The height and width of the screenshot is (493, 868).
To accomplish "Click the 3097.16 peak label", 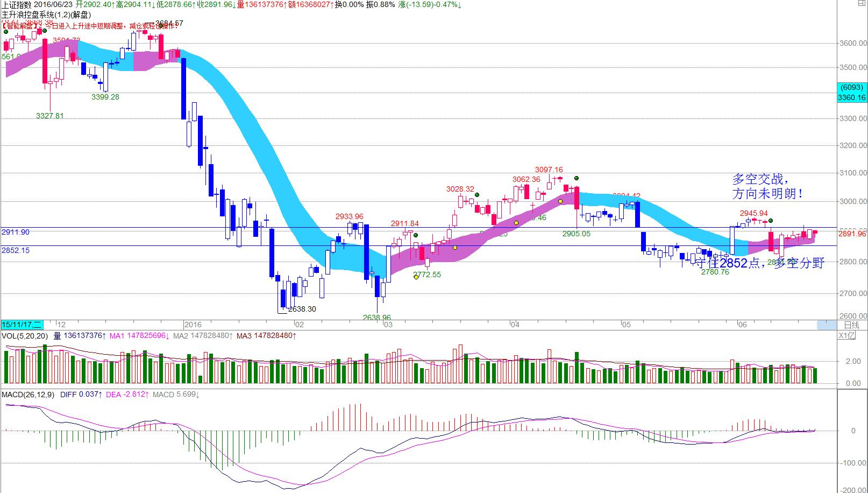I will [x=549, y=170].
